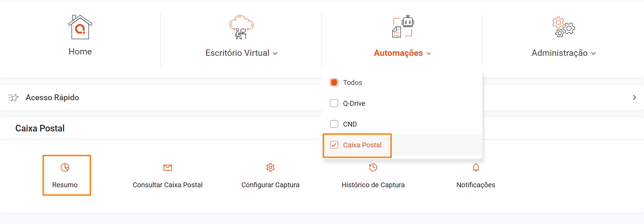Image resolution: width=644 pixels, height=224 pixels.
Task: Click the Notificações bell icon
Action: [x=476, y=167]
